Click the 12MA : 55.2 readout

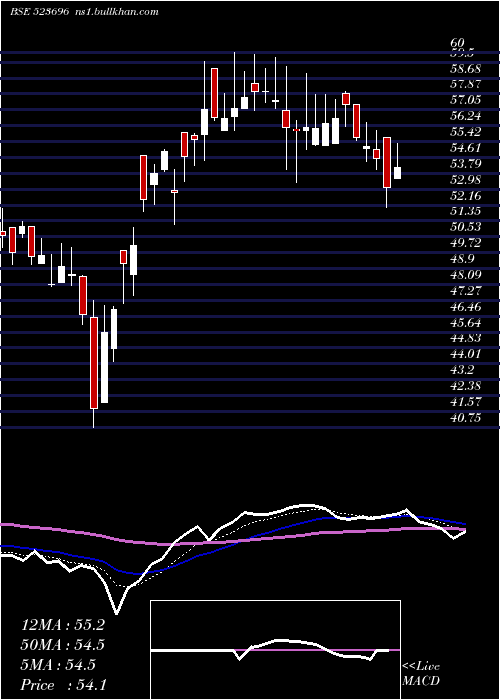(63, 625)
